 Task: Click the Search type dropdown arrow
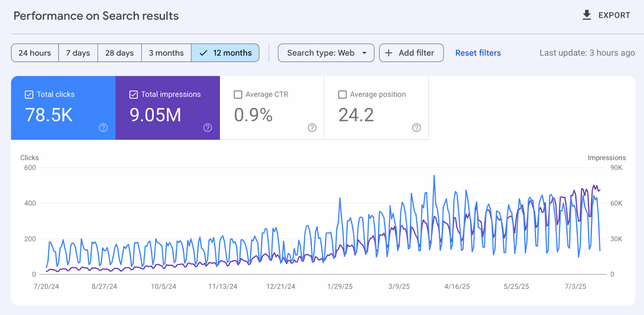coord(364,53)
